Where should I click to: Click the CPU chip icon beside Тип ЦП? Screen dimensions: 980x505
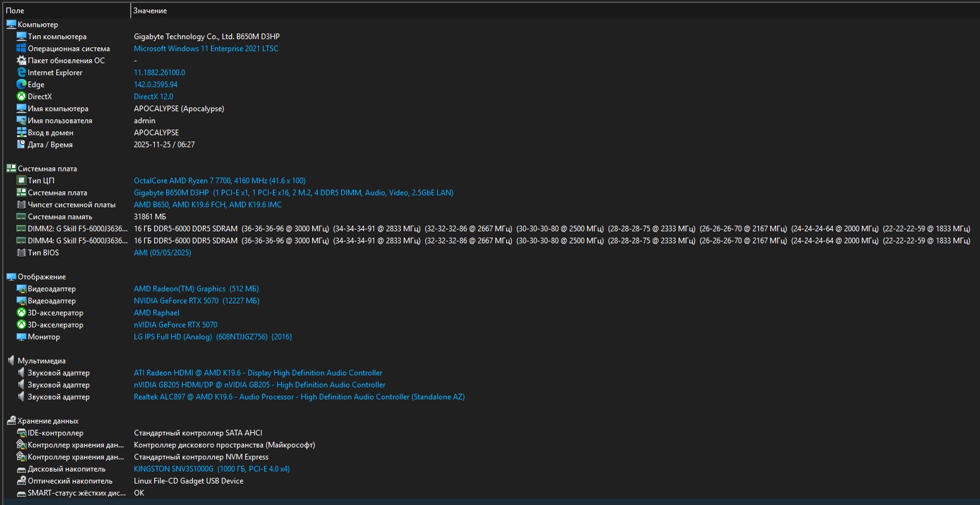[21, 181]
